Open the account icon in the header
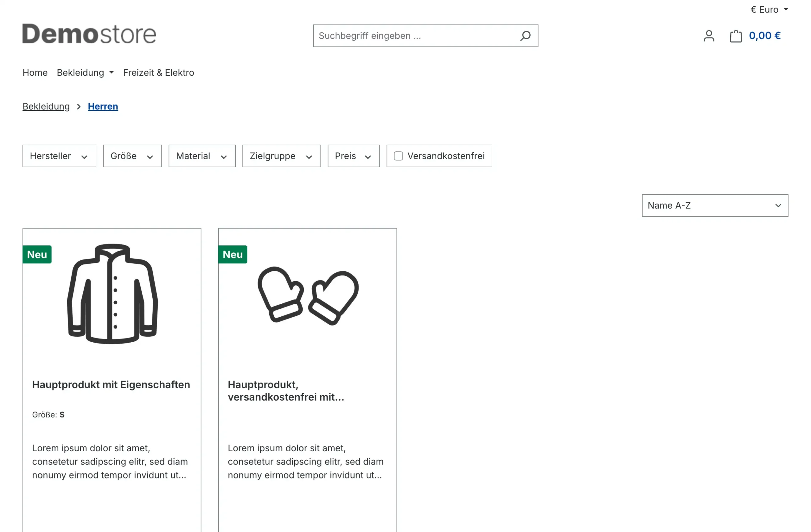The width and height of the screenshot is (811, 532). pyautogui.click(x=709, y=35)
